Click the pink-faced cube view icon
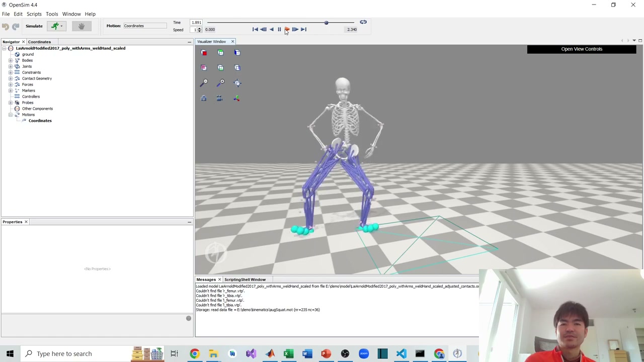Screen dimensions: 644x362 [x=204, y=67]
